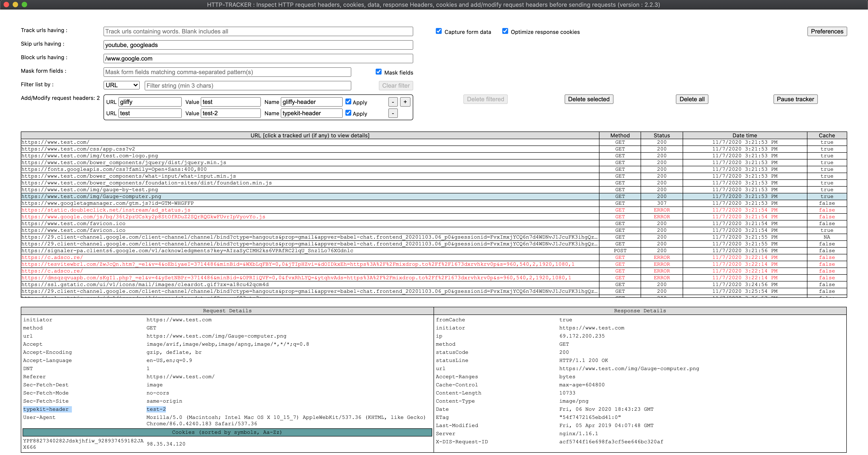Toggle Apply checkbox for gliffy-header
This screenshot has height=455, width=868.
(348, 102)
